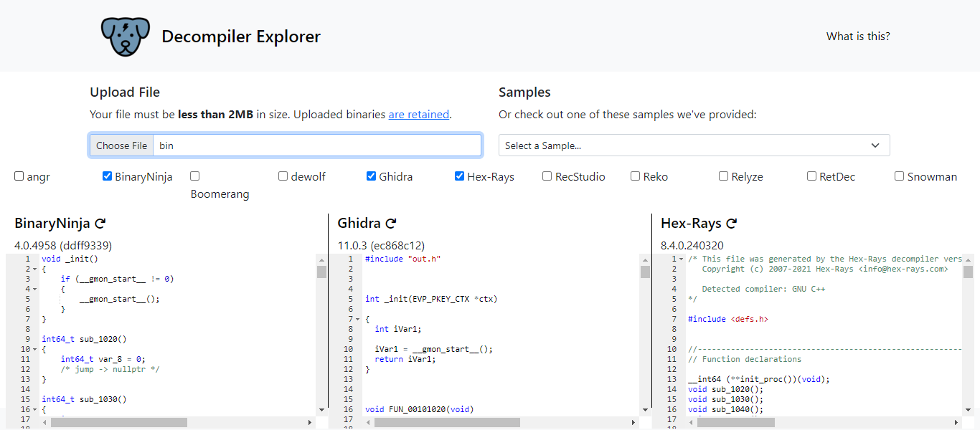Click the BinaryNinja vertical scrollbar thumb
Viewport: 980px width, 430px height.
[x=322, y=272]
